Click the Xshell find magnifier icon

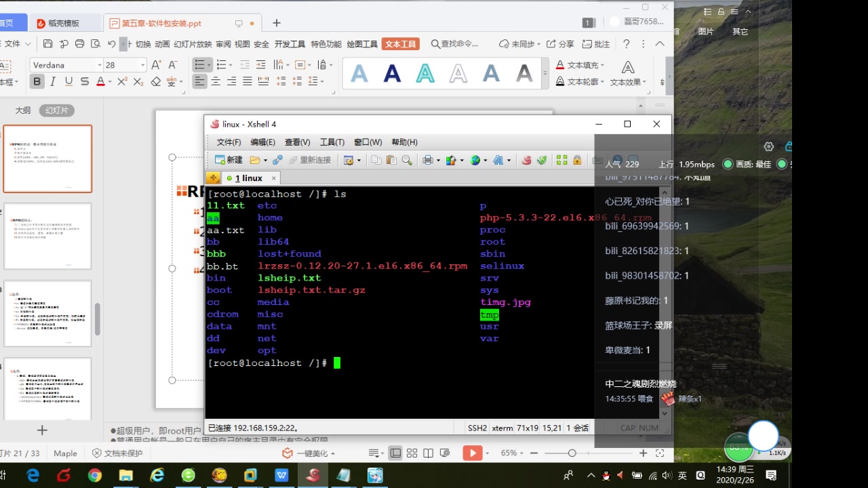coord(407,160)
